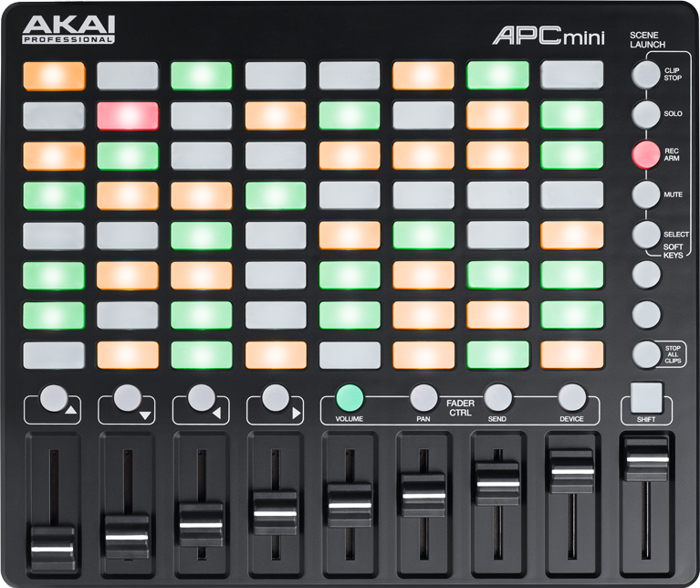Screen dimensions: 700x588
Task: Click the Soft Keys label
Action: pos(674,251)
